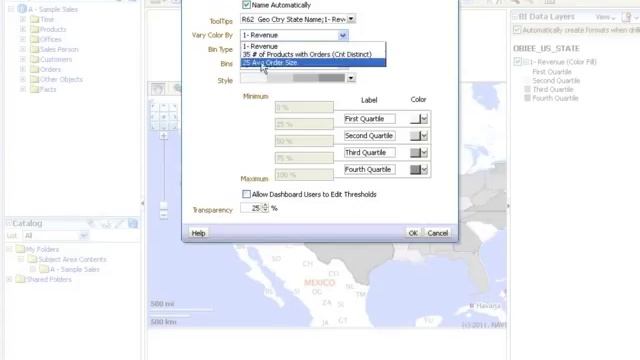Click the map zoom slider handle
The image size is (640, 360).
pyautogui.click(x=164, y=206)
